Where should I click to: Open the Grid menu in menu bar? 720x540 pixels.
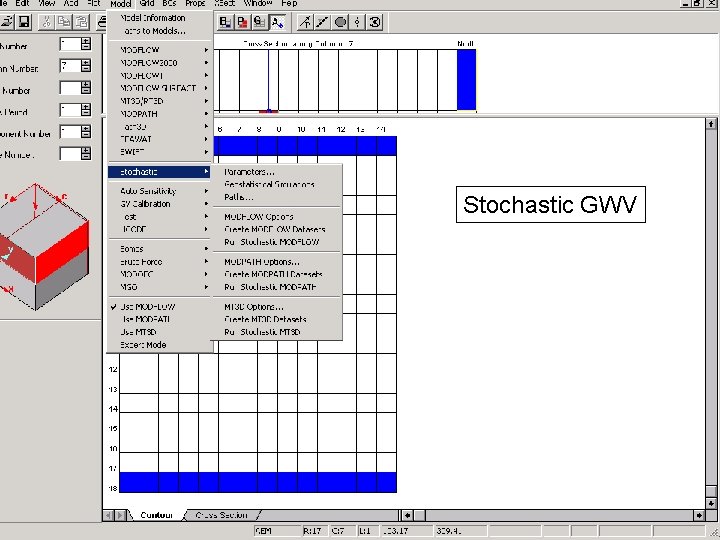tap(146, 3)
